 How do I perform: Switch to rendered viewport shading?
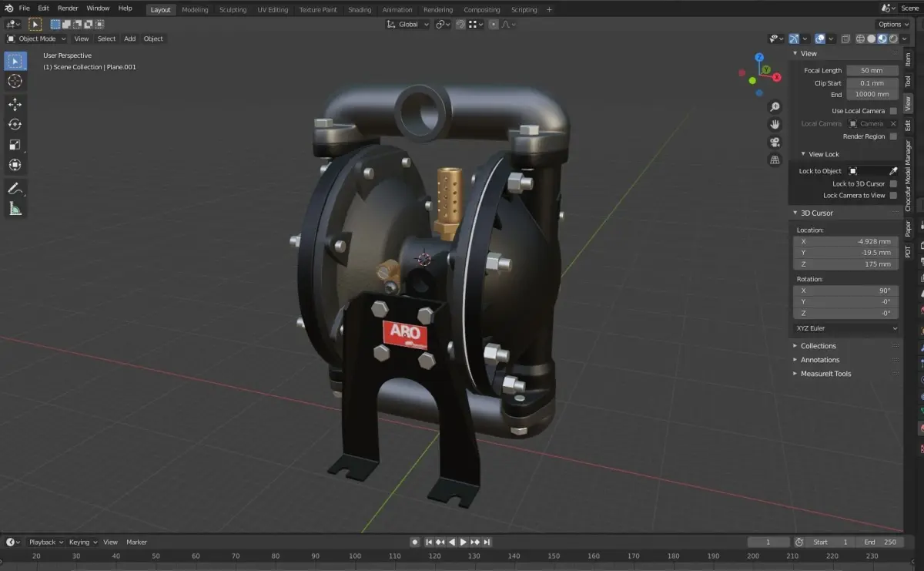pyautogui.click(x=892, y=39)
